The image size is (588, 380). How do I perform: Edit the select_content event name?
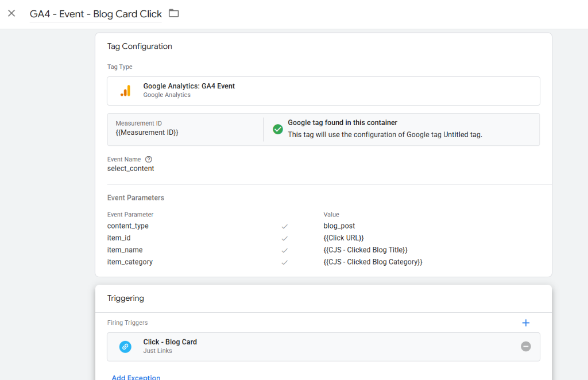point(130,169)
